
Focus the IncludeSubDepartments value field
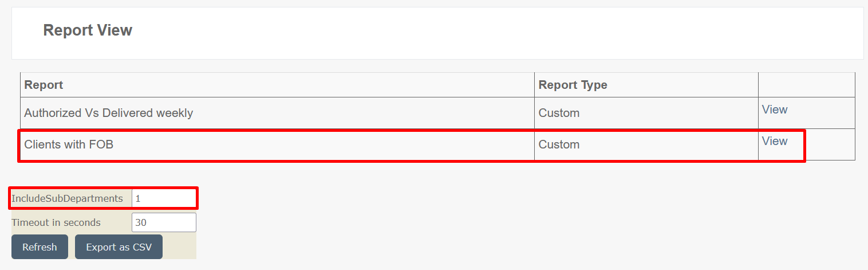[x=164, y=198]
